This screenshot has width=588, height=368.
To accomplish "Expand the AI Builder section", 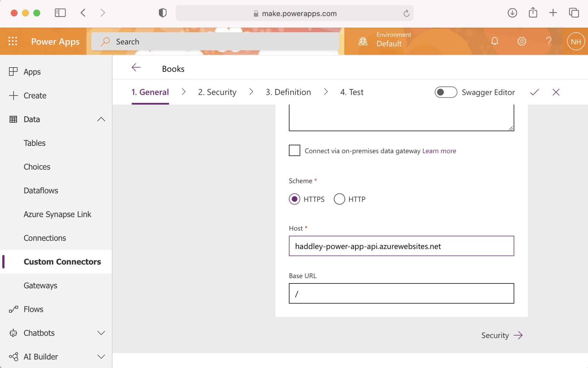I will point(101,357).
